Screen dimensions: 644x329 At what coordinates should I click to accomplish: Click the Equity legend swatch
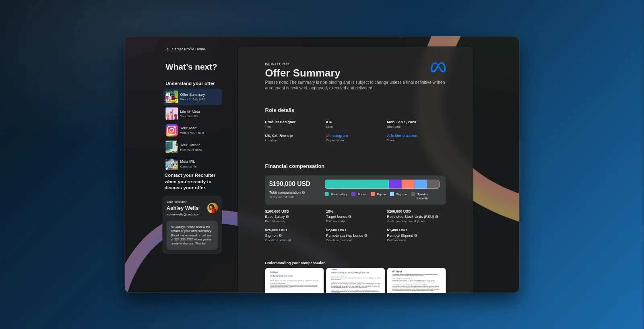pos(373,194)
